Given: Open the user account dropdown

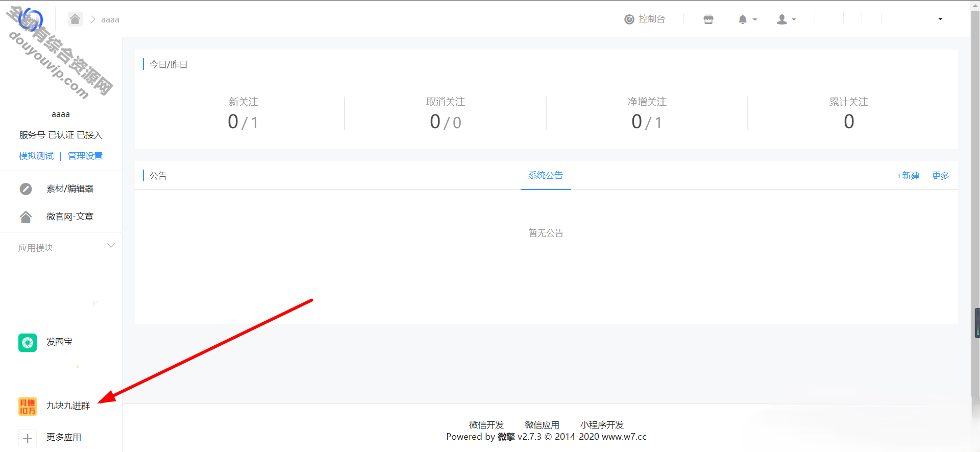Looking at the screenshot, I should coord(786,19).
